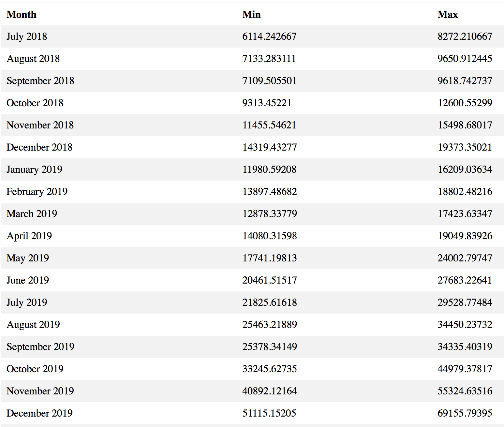Click the Month column header

tap(22, 15)
